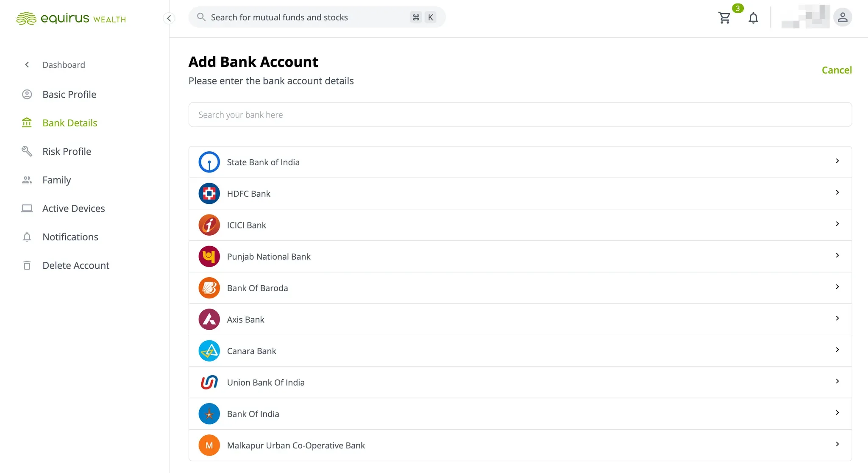Click the sidebar Notifications bell icon
Viewport: 868px width, 473px height.
[x=27, y=236]
